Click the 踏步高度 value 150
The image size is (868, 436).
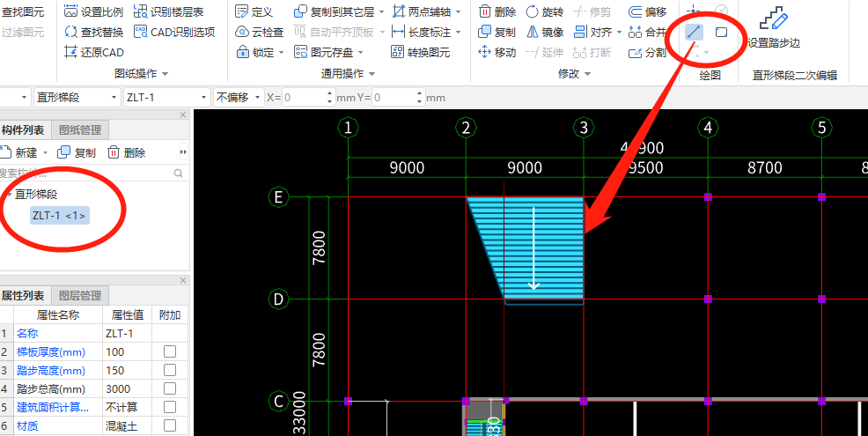[x=128, y=370]
